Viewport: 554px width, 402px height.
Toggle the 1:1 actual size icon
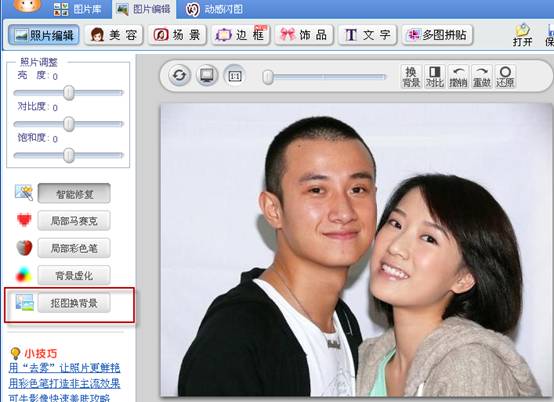[235, 75]
